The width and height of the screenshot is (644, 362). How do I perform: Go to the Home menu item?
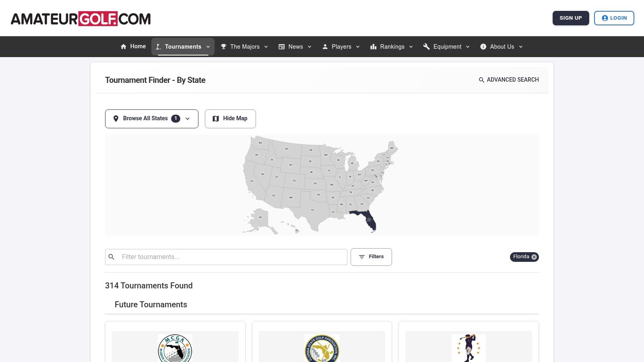click(x=133, y=47)
